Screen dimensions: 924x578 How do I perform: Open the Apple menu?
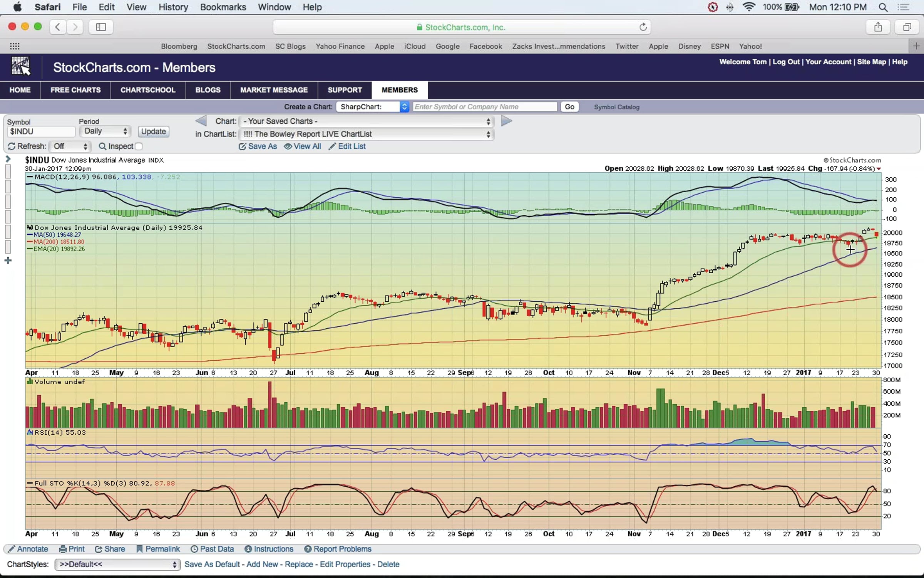click(x=17, y=7)
